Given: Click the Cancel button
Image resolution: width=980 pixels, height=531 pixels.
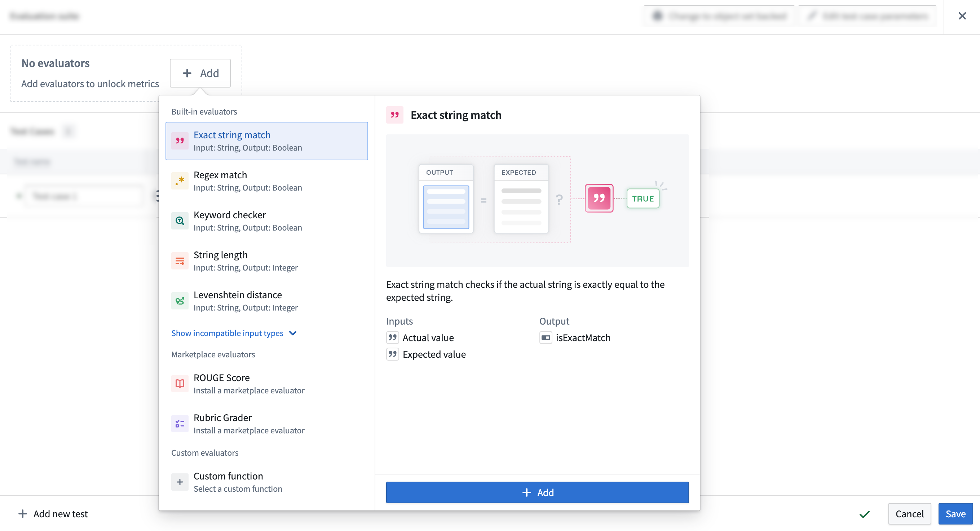Looking at the screenshot, I should pos(909,514).
